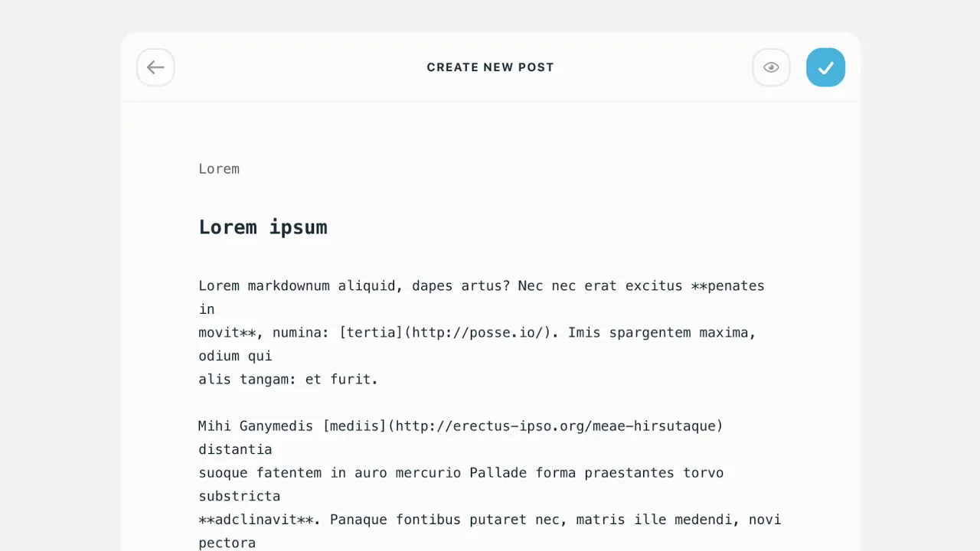Viewport: 980px width, 551px height.
Task: Save the post with the blue checkmark
Action: point(825,67)
